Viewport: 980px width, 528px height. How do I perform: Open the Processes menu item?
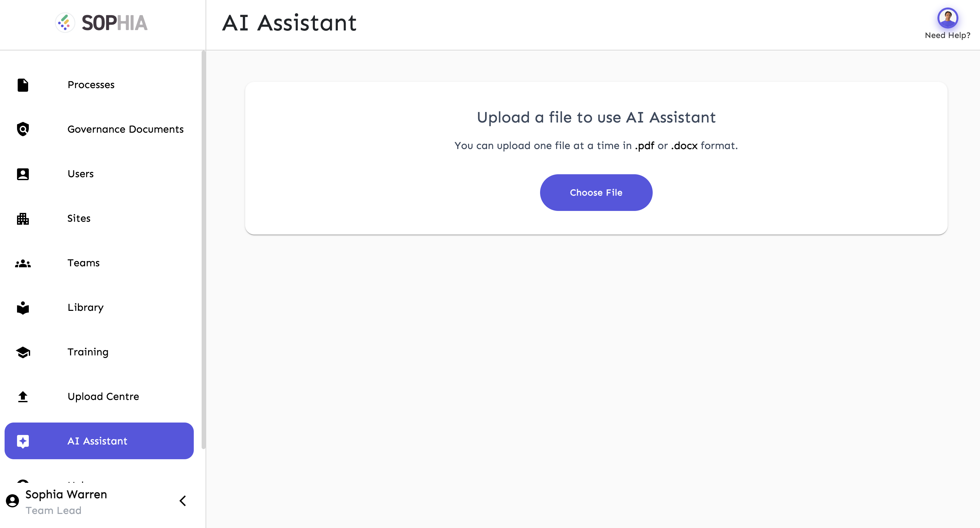(91, 85)
